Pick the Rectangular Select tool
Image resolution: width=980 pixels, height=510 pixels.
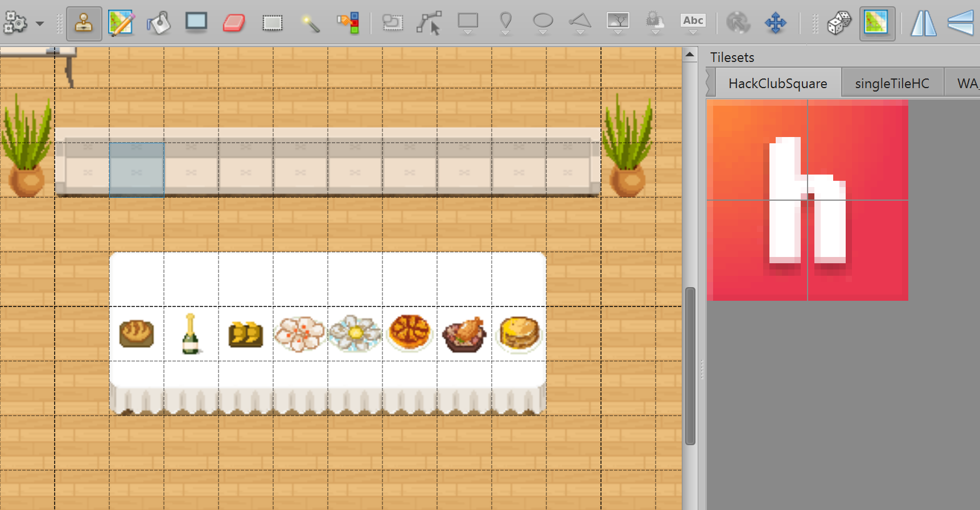(272, 23)
